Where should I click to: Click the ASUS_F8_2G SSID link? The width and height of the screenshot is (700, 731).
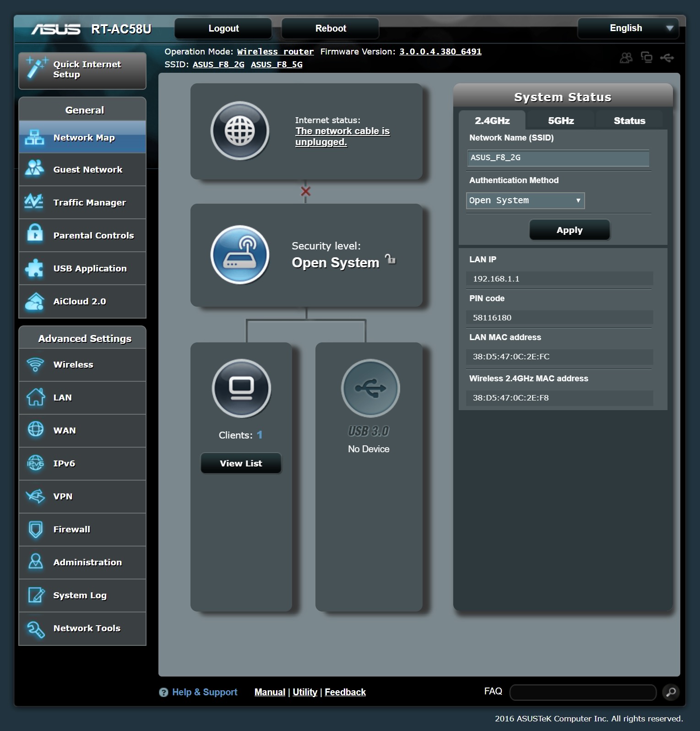(x=218, y=65)
